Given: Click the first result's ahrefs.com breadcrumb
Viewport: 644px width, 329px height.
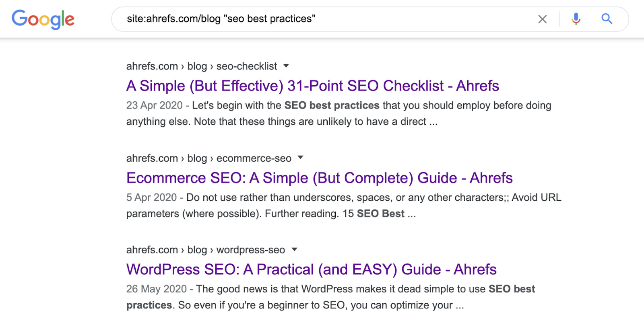Looking at the screenshot, I should pos(152,66).
